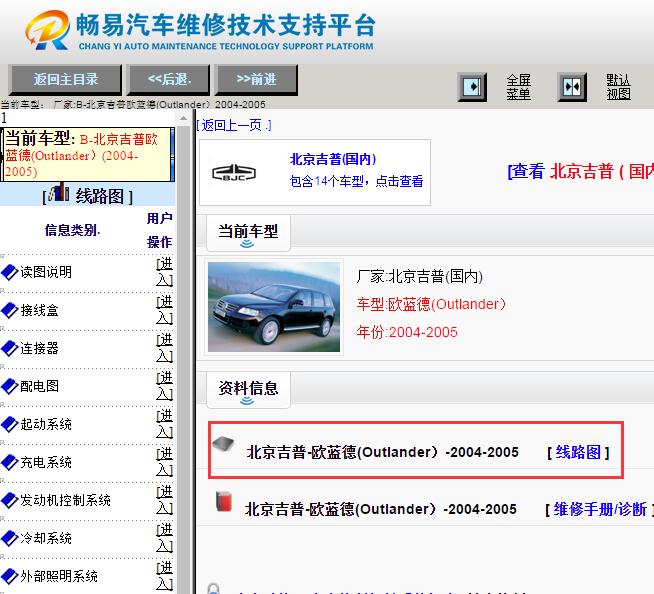Click the 充电系统 book icon
654x594 pixels.
(10, 462)
